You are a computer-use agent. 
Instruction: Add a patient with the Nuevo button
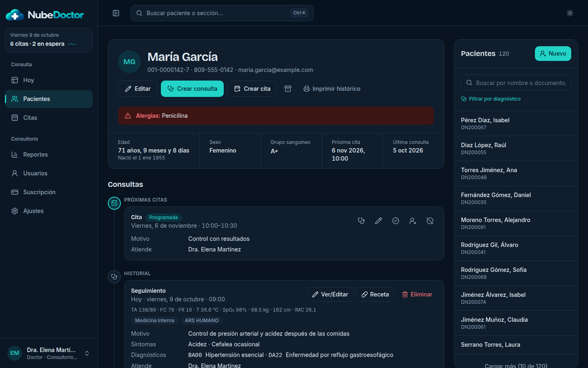click(x=553, y=54)
